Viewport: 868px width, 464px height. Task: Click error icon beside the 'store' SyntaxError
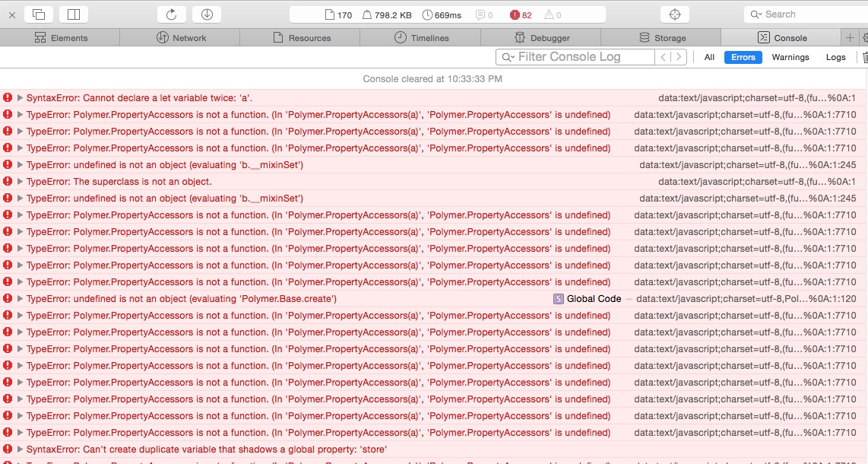[x=7, y=449]
